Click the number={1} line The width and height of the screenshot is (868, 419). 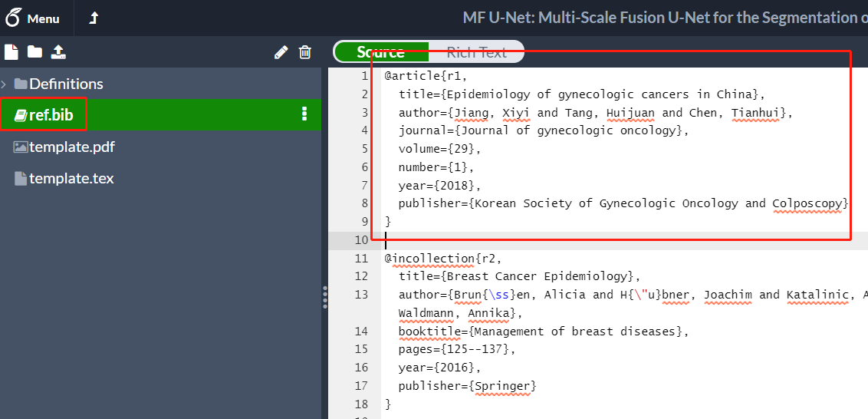pos(436,167)
